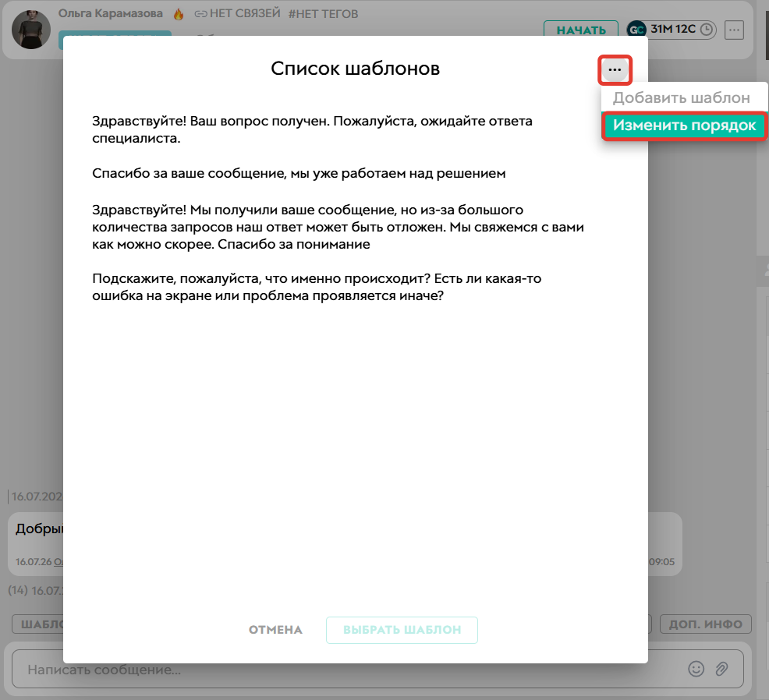Screen dimensions: 769x700
Task: Open the emoji picker smiley icon
Action: coord(696,669)
